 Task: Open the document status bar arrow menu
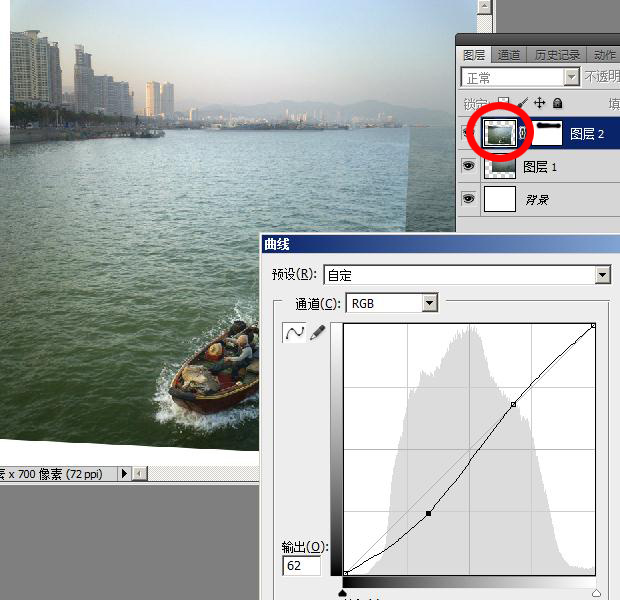[x=124, y=473]
